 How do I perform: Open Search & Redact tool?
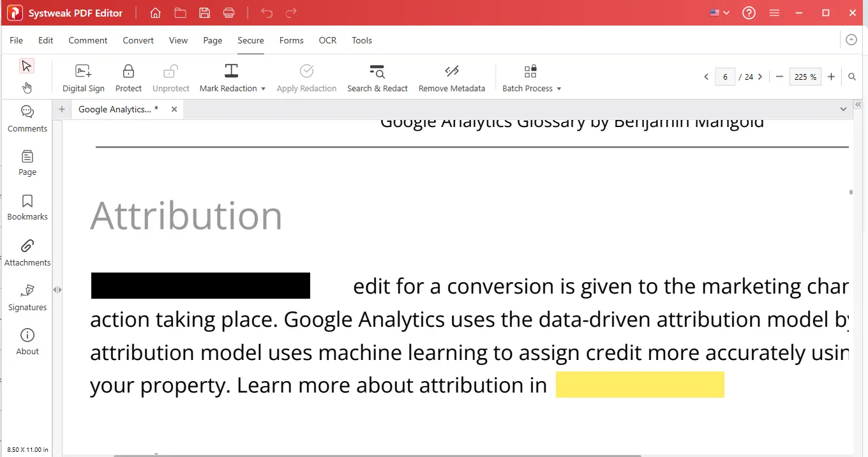(x=377, y=79)
